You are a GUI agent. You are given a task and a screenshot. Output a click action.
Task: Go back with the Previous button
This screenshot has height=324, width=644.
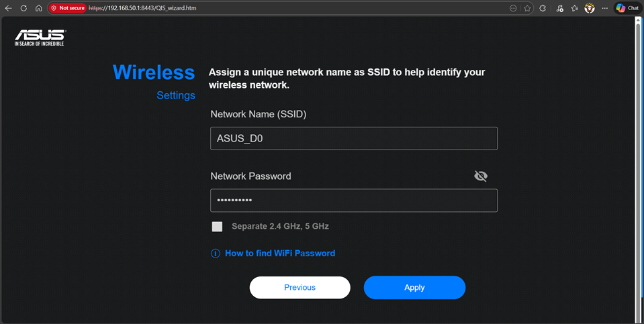point(300,287)
